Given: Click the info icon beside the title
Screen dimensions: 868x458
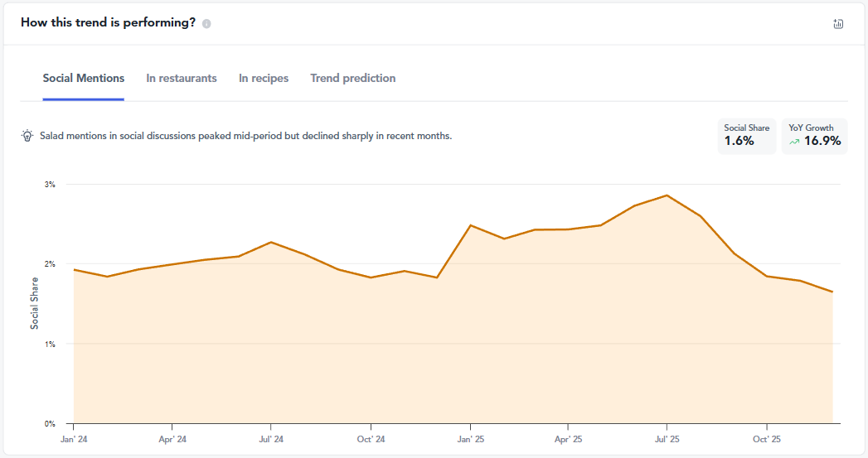Looking at the screenshot, I should coord(206,24).
